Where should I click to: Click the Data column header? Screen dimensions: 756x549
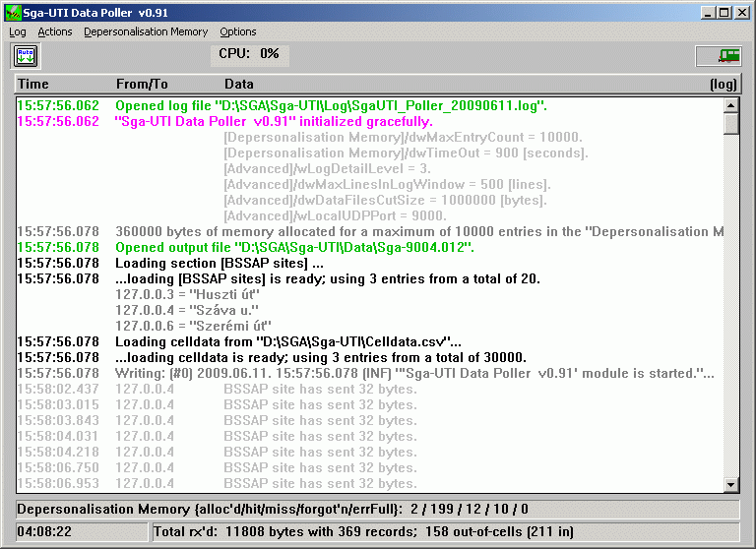(x=238, y=85)
